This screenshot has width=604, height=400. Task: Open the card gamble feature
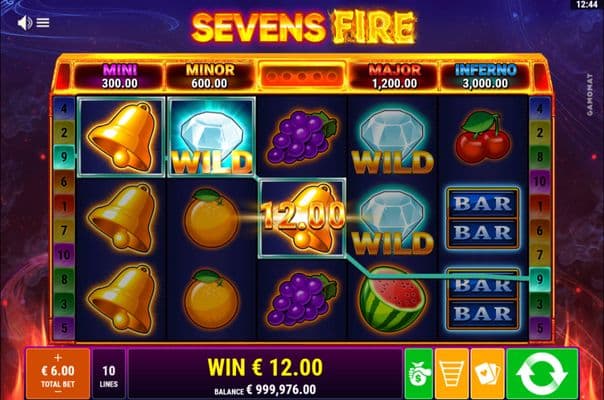coord(487,373)
